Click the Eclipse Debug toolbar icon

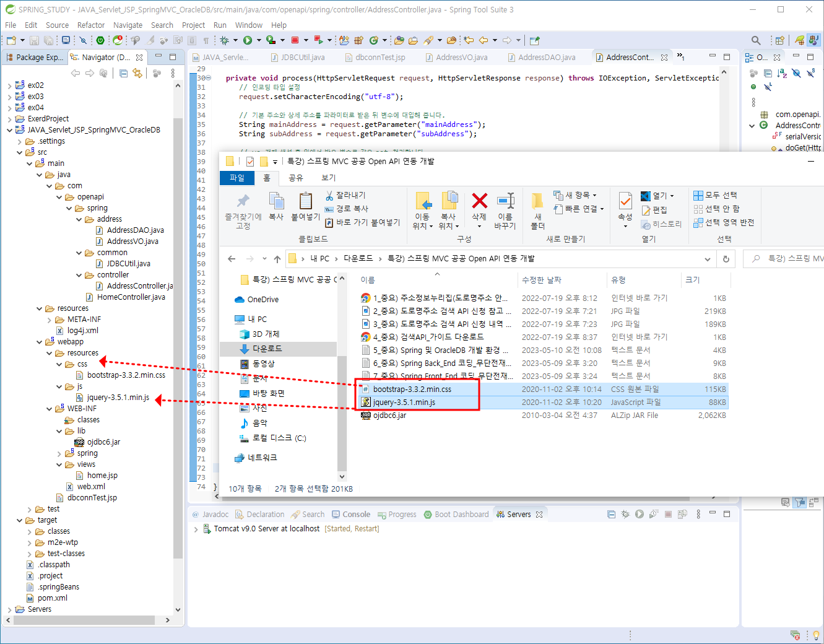point(224,40)
